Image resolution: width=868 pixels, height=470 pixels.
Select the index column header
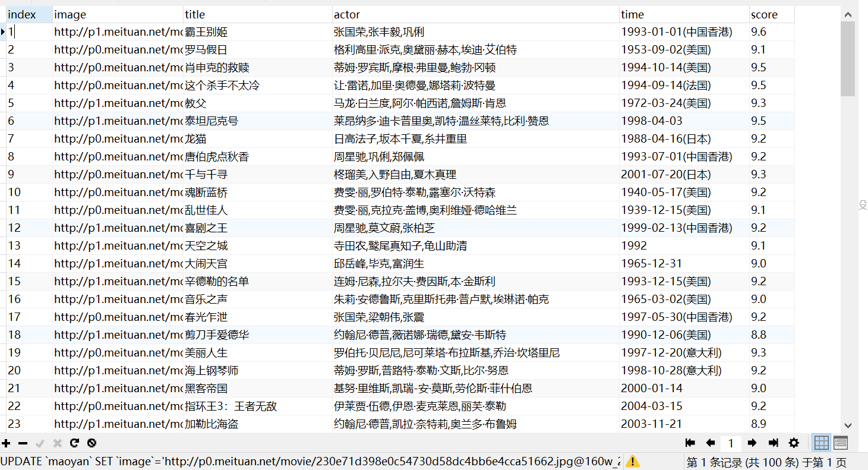29,14
